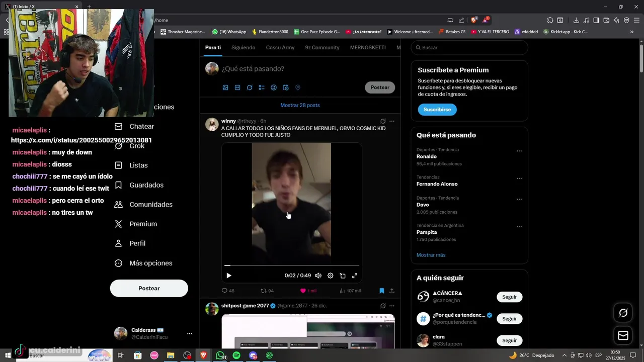Add a poll to the new post
The height and width of the screenshot is (362, 644).
click(x=262, y=87)
